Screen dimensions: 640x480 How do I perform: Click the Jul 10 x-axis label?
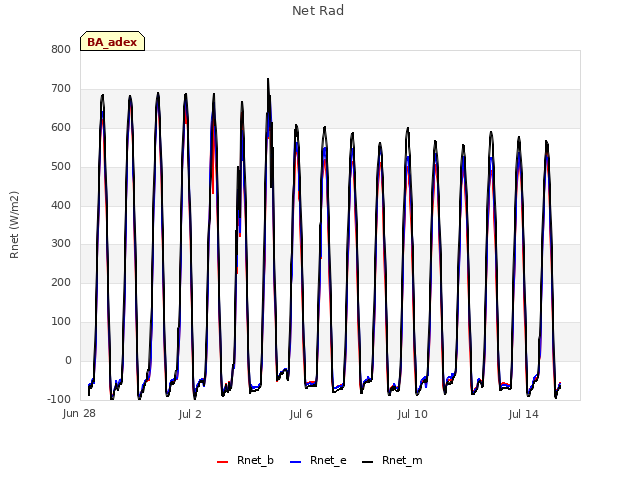(413, 414)
